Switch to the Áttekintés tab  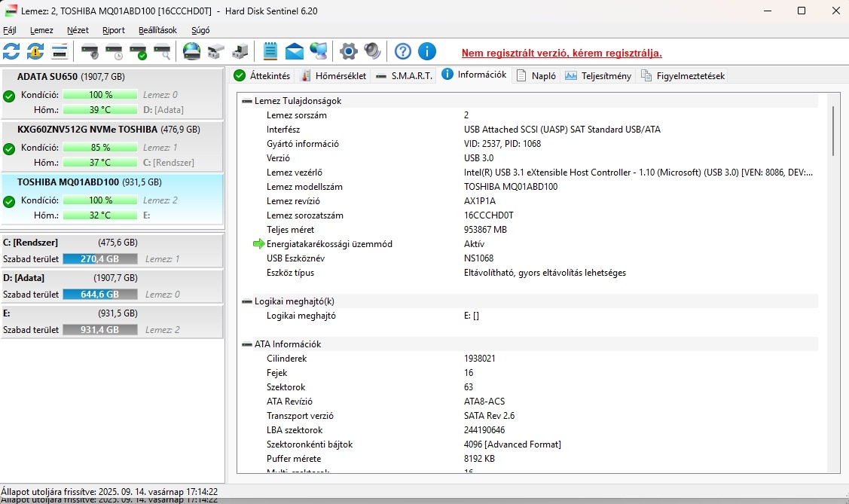(x=263, y=76)
